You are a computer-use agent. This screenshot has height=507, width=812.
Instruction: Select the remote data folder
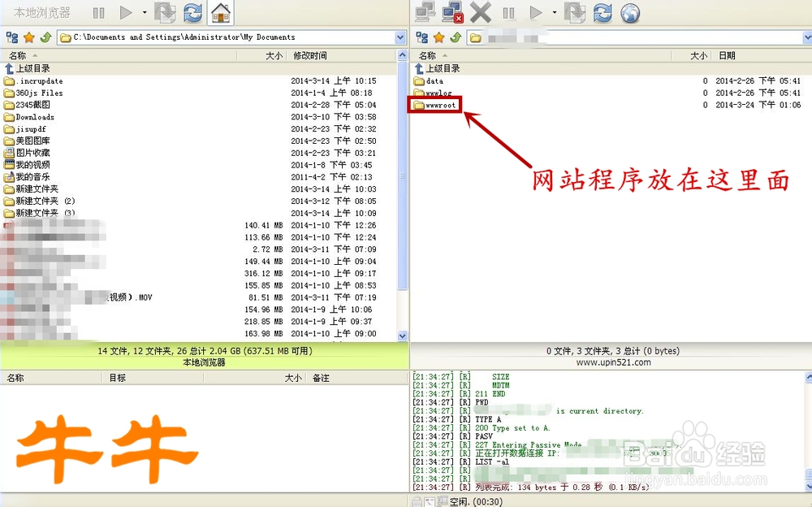click(429, 81)
